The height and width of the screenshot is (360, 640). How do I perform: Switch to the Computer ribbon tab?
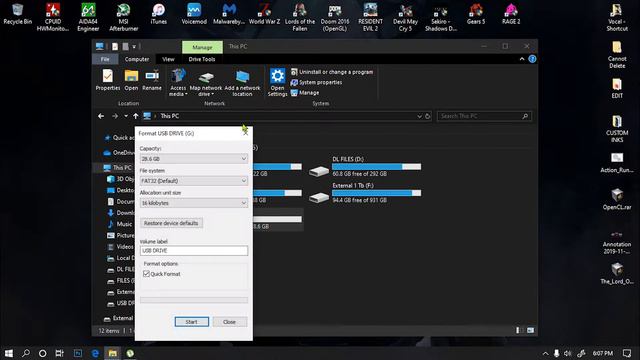tap(137, 59)
